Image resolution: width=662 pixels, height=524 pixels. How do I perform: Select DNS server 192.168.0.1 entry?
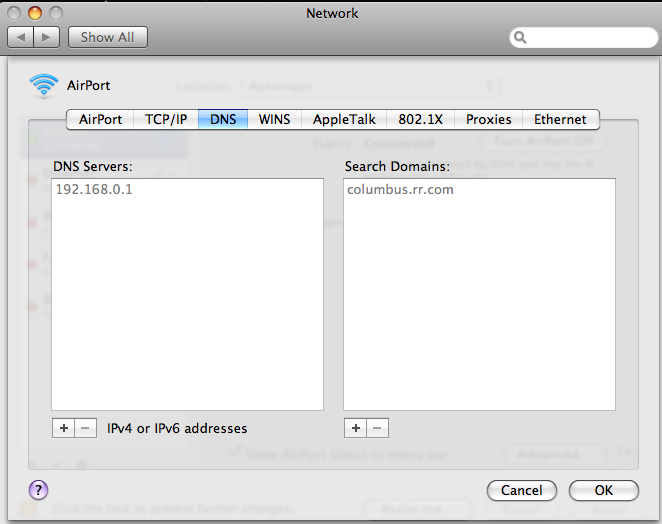pyautogui.click(x=187, y=190)
